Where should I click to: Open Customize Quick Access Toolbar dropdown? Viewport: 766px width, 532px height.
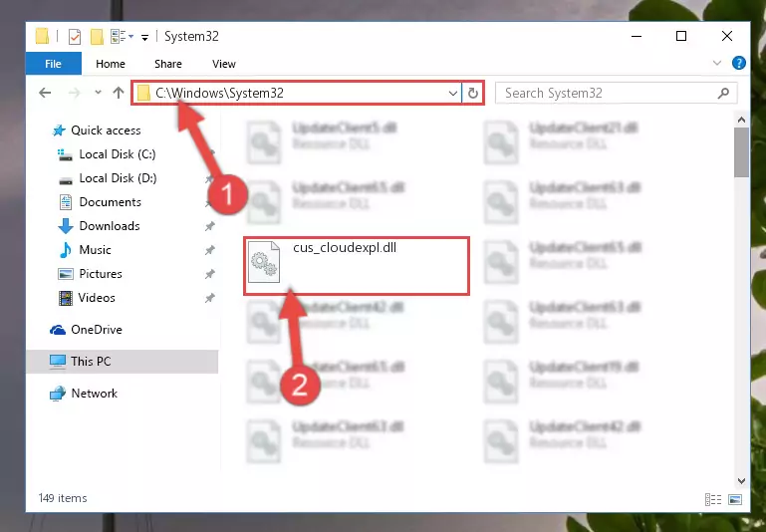pos(144,37)
